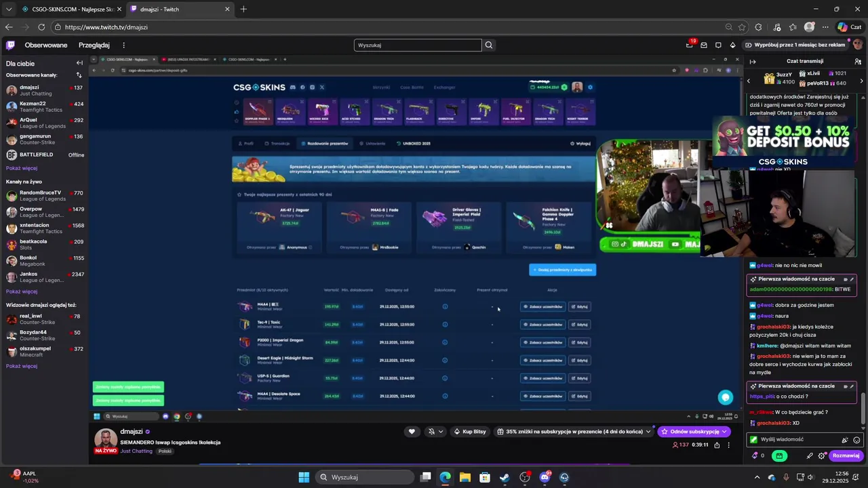Open stream more options three dots
This screenshot has height=488, width=868.
pos(729,445)
